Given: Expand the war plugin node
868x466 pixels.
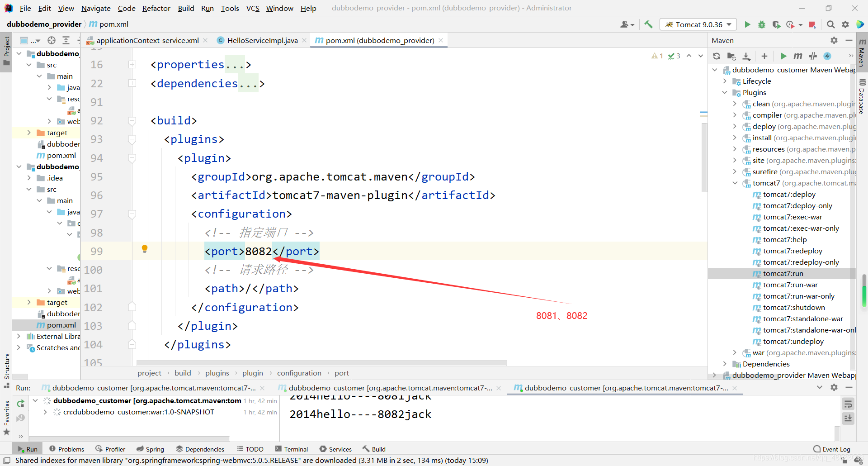Looking at the screenshot, I should (x=735, y=352).
